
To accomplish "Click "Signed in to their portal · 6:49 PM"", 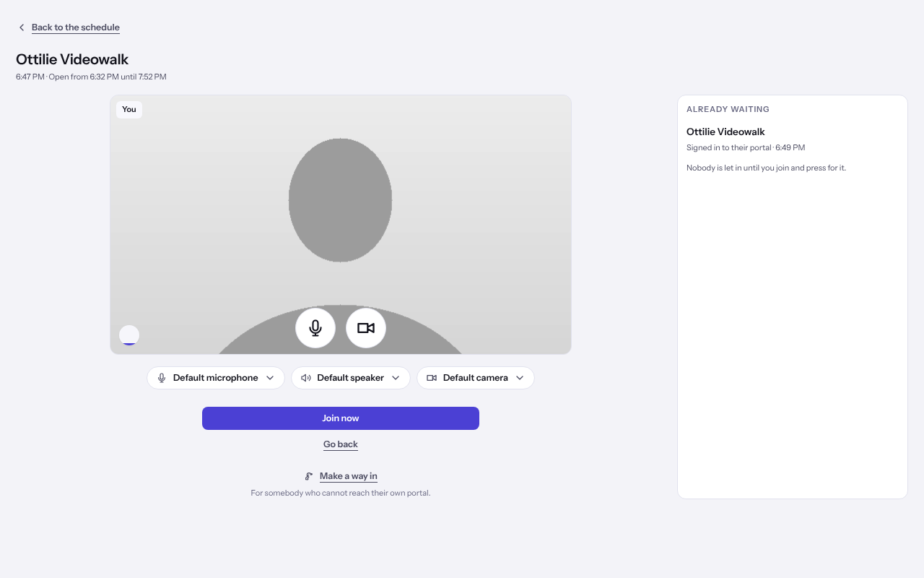I will point(746,147).
